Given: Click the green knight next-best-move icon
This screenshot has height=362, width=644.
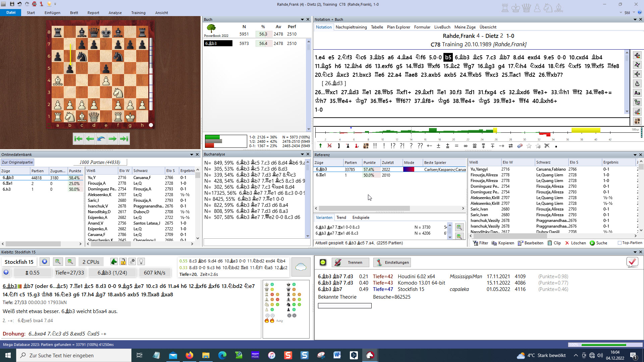Looking at the screenshot, I should click(x=114, y=262).
